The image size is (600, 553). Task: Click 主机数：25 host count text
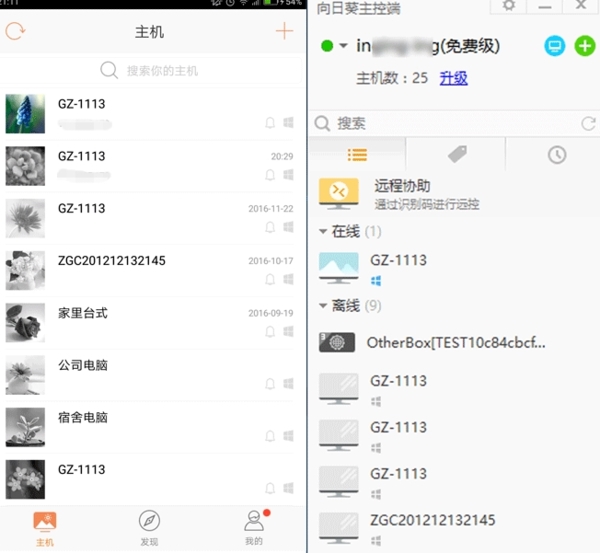392,78
